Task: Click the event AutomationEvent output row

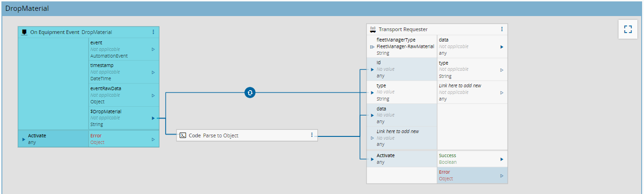Action: tap(120, 49)
